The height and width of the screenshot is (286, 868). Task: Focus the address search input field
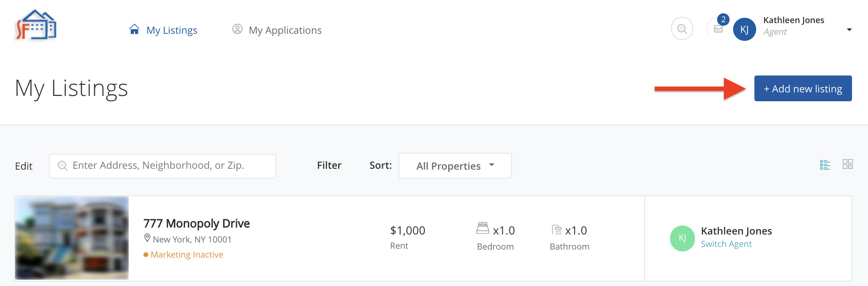click(169, 166)
